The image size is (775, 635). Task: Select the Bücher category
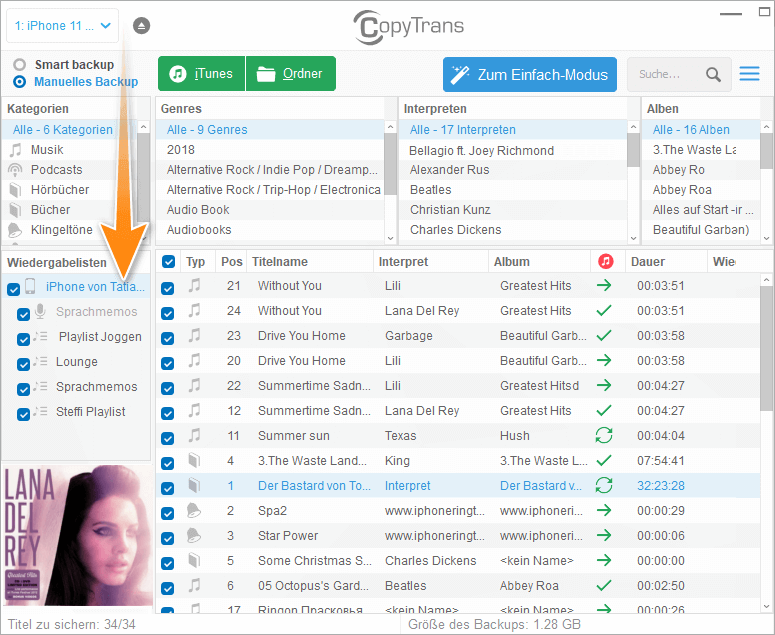point(69,210)
